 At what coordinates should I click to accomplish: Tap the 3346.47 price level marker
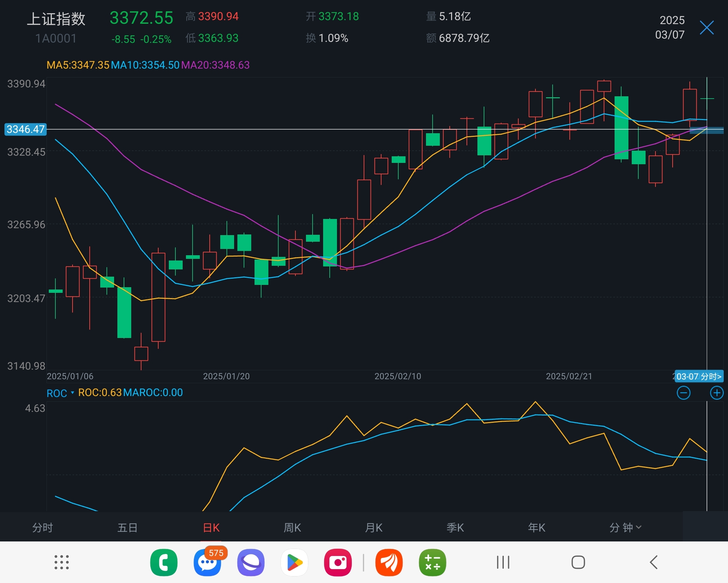click(25, 129)
